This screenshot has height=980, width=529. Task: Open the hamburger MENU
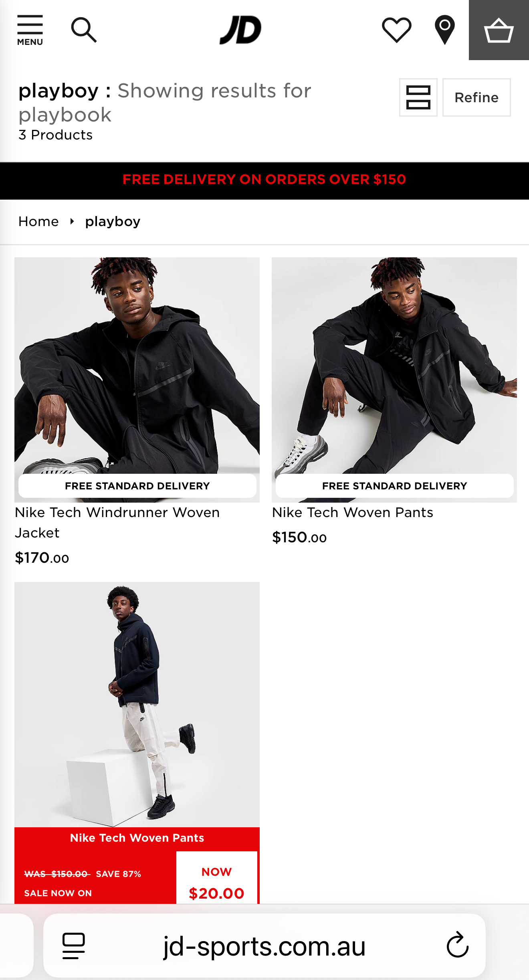click(x=30, y=30)
